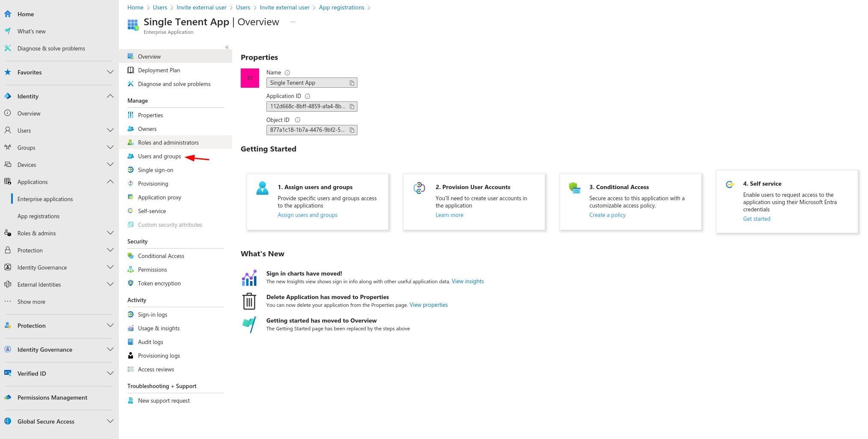
Task: Copy the Application ID to clipboard
Action: pos(351,106)
